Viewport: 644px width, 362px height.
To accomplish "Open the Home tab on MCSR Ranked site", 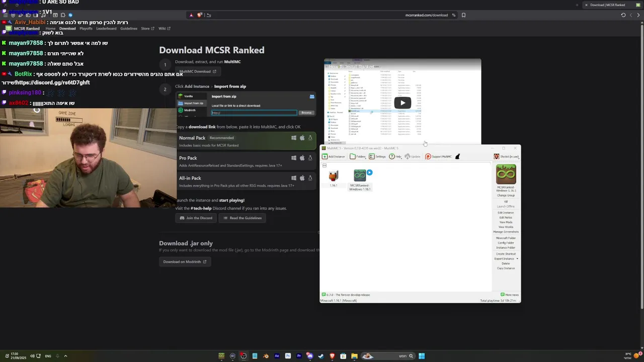I will point(50,29).
